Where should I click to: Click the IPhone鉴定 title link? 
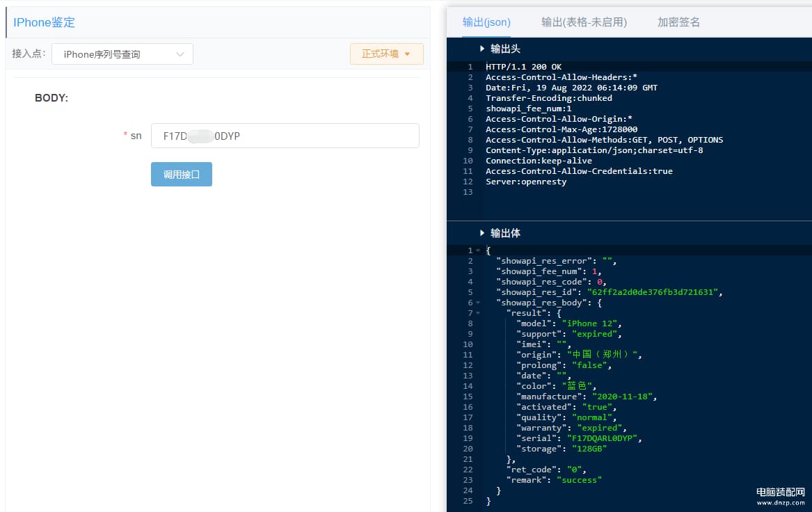[x=44, y=22]
